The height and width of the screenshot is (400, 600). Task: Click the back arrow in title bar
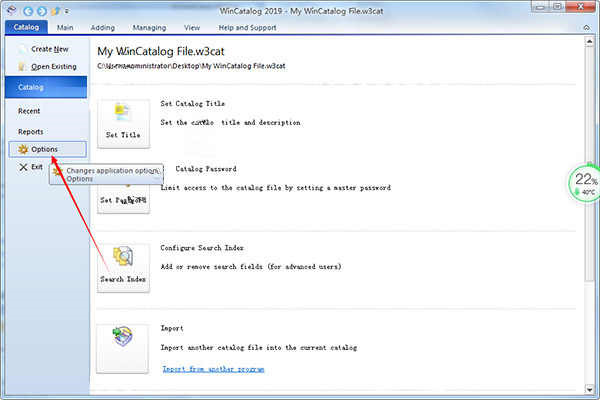click(x=28, y=11)
